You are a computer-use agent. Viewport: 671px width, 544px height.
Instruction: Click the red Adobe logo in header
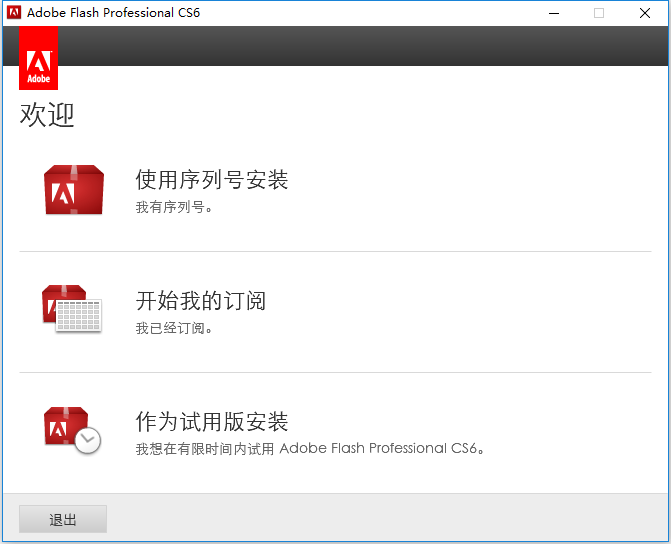click(x=38, y=58)
